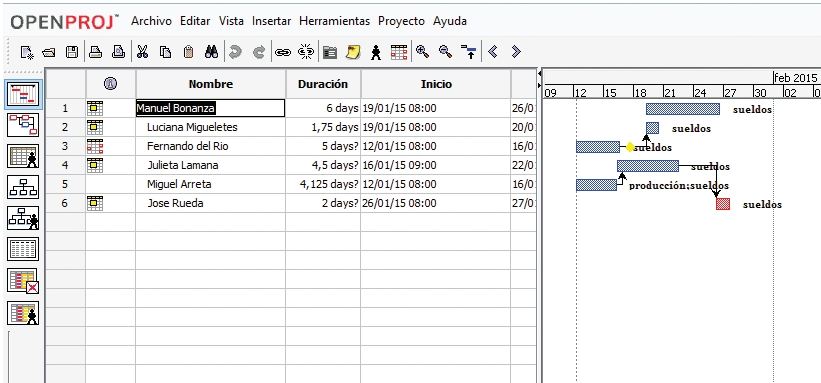Click the Open folder toolbar icon
Viewport: 821px width, 383px height.
49,52
